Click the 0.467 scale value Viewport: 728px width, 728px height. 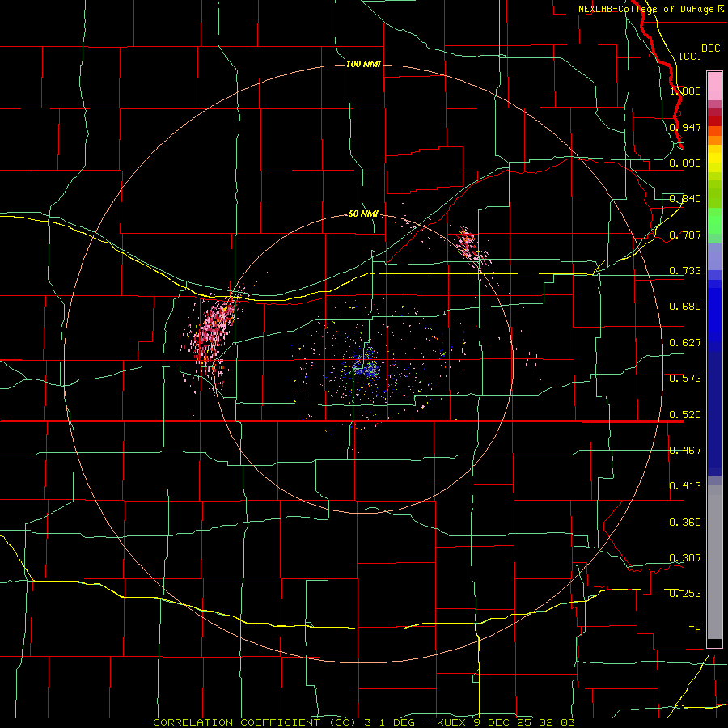(x=685, y=451)
